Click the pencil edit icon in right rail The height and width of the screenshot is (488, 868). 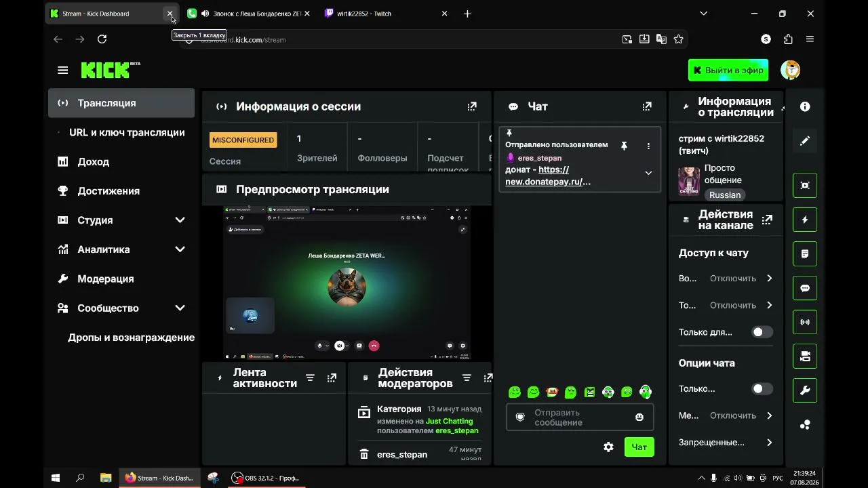[x=805, y=141]
